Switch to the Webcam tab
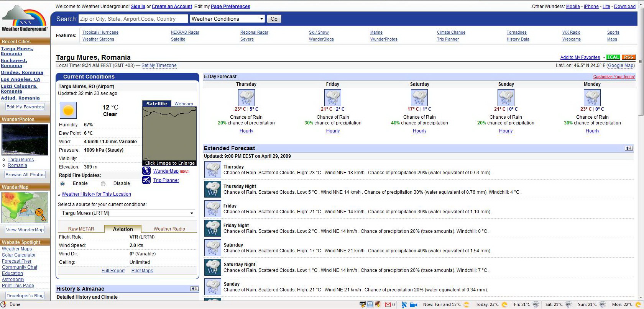Viewport: 644px width, 309px height. [184, 104]
